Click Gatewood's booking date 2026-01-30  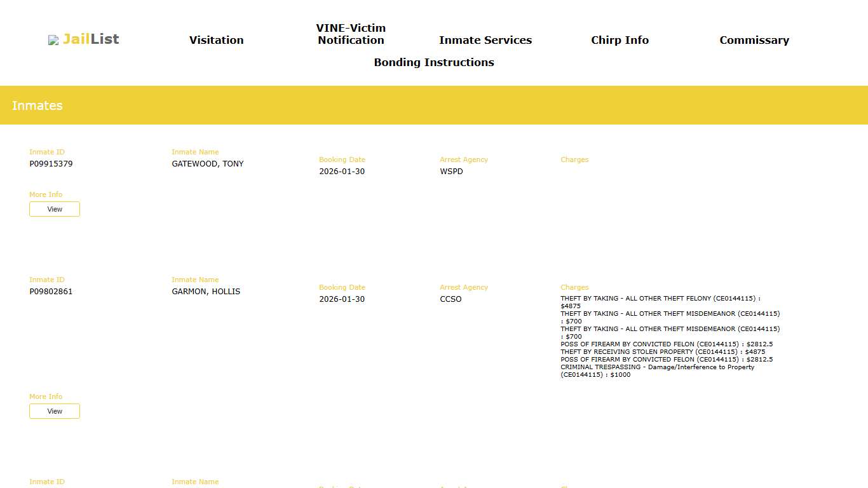(x=342, y=172)
